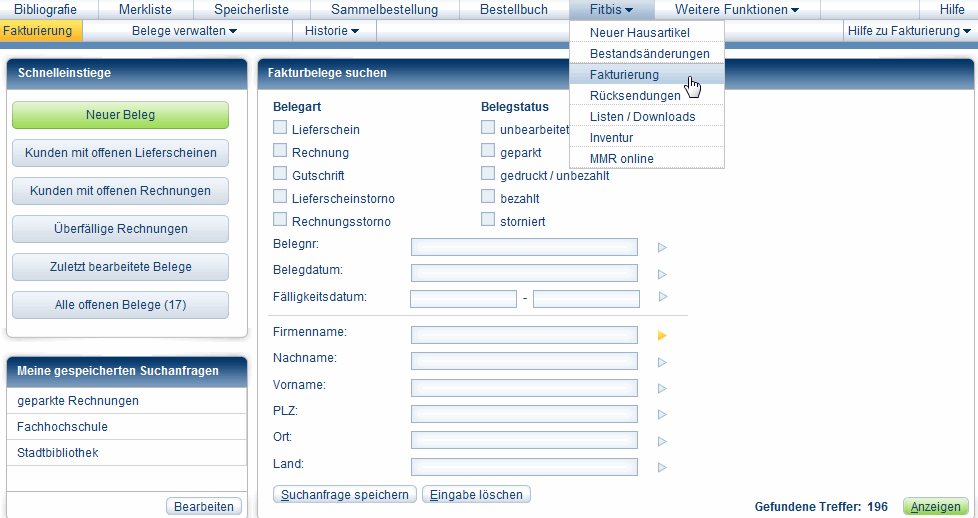Click the arrow icon next to Nachname field
Screen dimensions: 978x518
coord(661,362)
